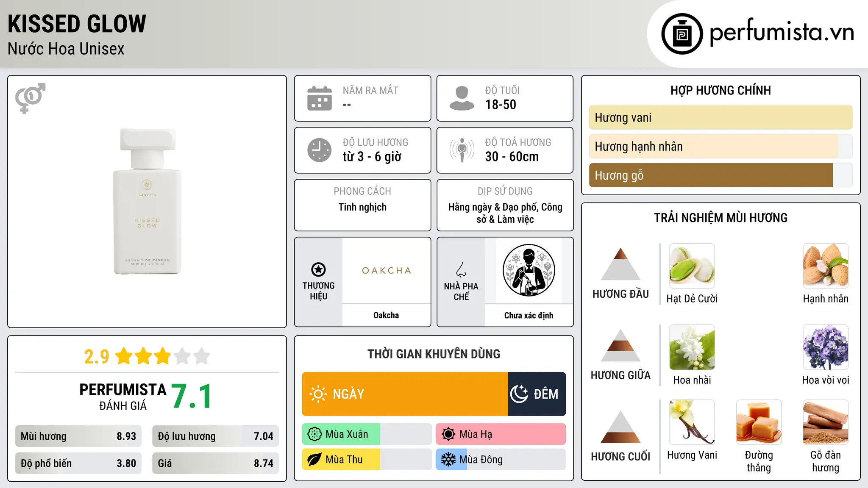
Task: Click the Gỗ đàn hương note label
Action: 826,461
